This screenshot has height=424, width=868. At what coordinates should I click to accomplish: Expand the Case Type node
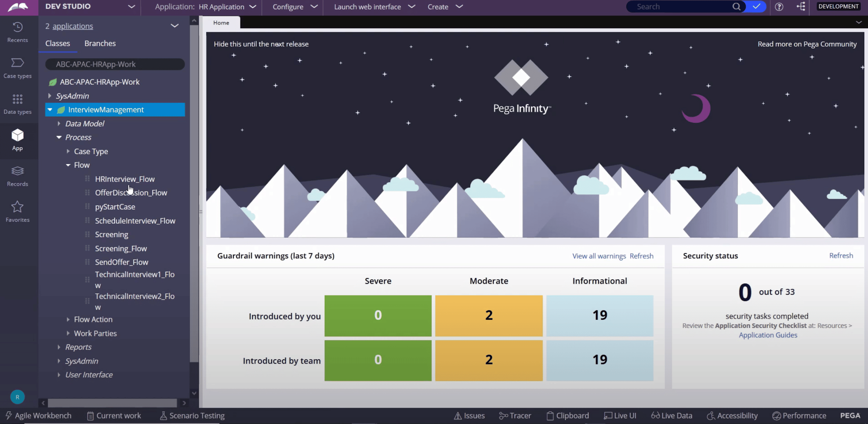tap(68, 151)
